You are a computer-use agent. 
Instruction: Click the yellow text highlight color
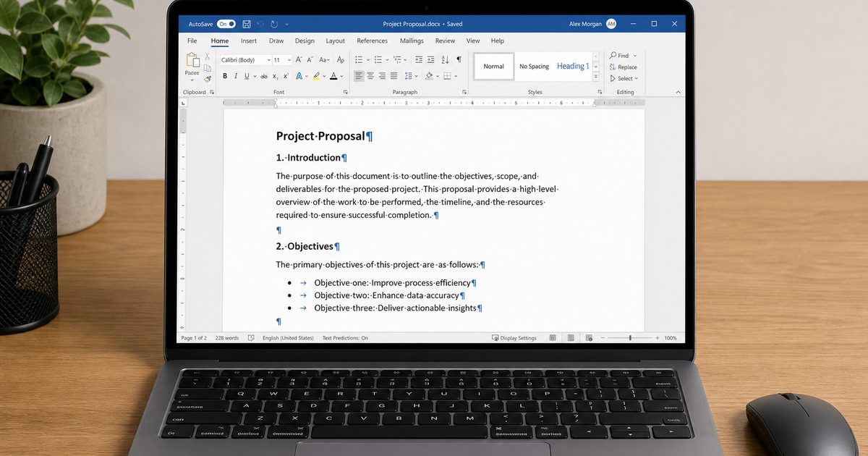coord(316,76)
